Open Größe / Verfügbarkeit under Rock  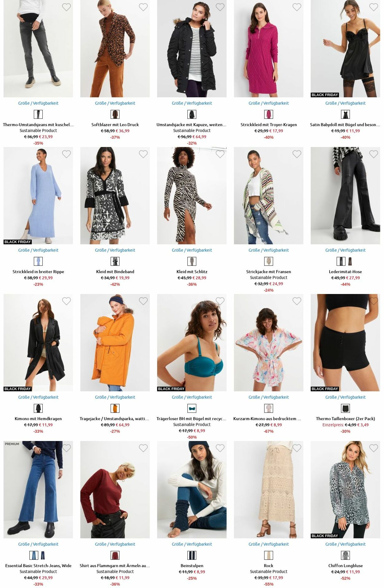click(x=268, y=544)
